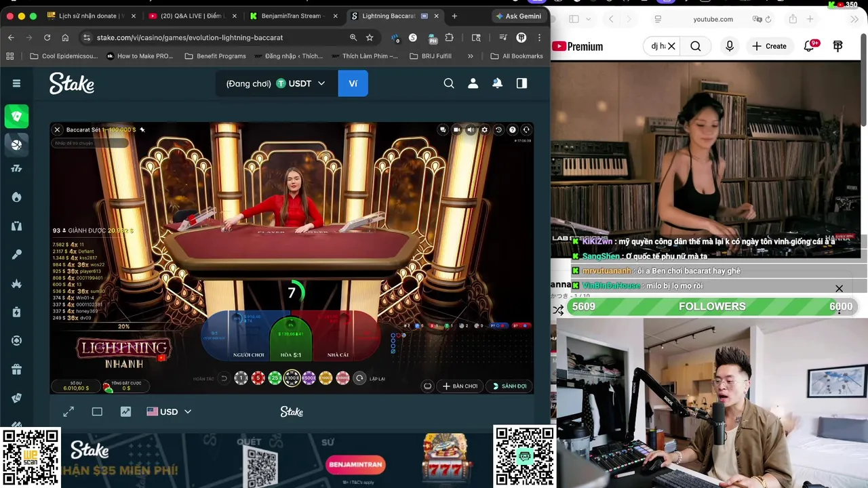Switch to Lịch sử nhận donate tab
This screenshot has width=868, height=488.
coord(92,16)
